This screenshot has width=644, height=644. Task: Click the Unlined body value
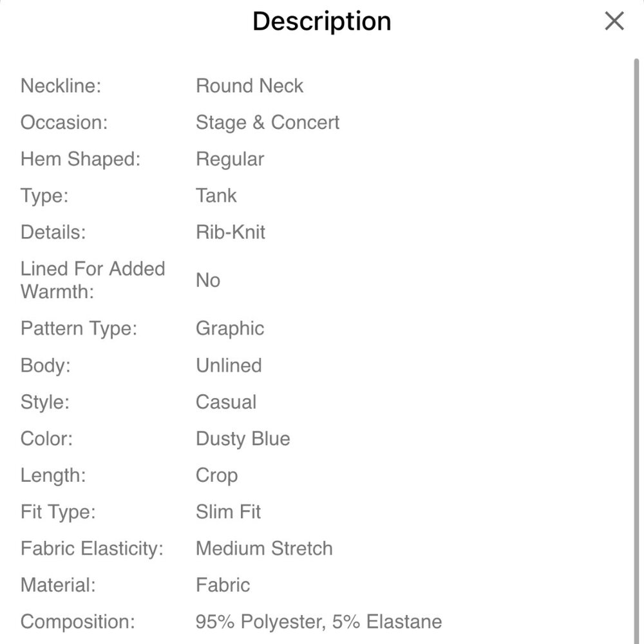pos(229,365)
